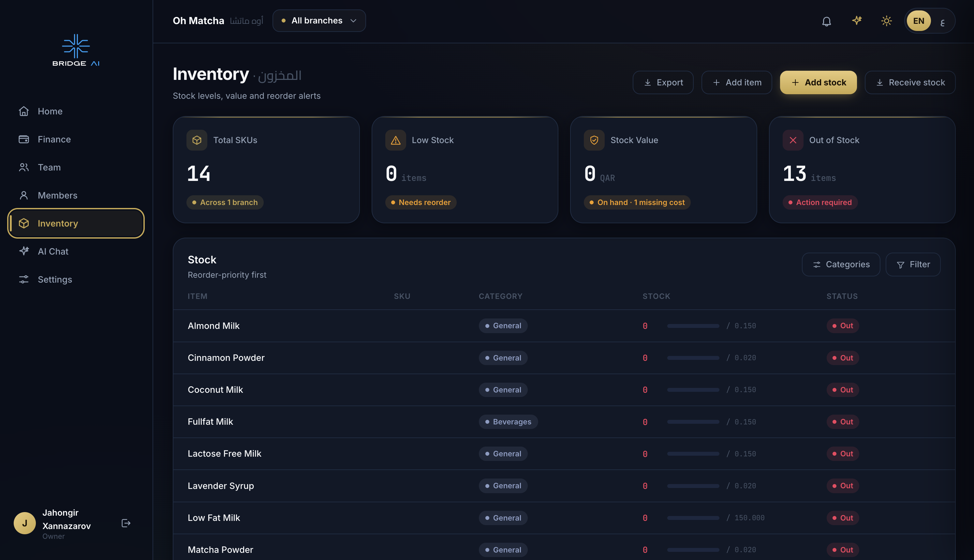Click the General tag on Almond Milk row

click(503, 326)
